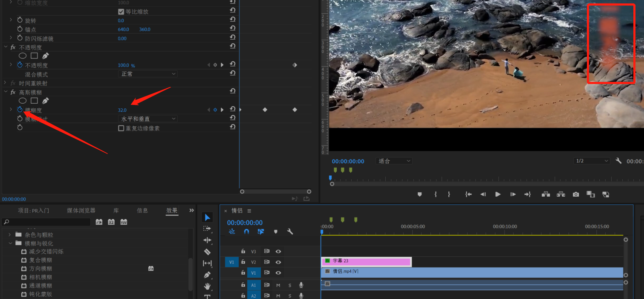Open the 1/2 playback resolution dropdown
Viewport: 644px width, 299px height.
(x=592, y=161)
